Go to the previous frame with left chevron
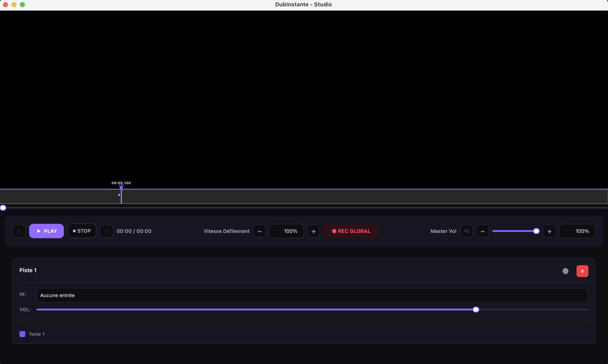Screen dimensions: 608x364 point(19,231)
